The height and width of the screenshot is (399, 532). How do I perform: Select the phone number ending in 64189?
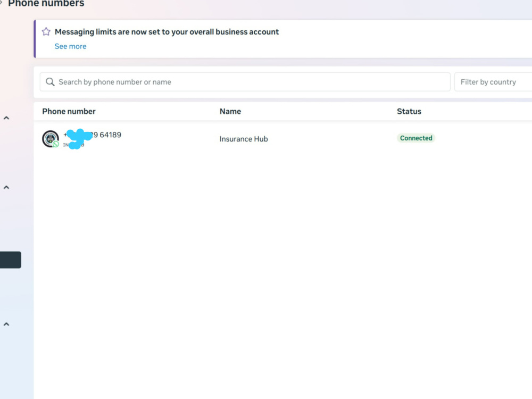pyautogui.click(x=92, y=135)
